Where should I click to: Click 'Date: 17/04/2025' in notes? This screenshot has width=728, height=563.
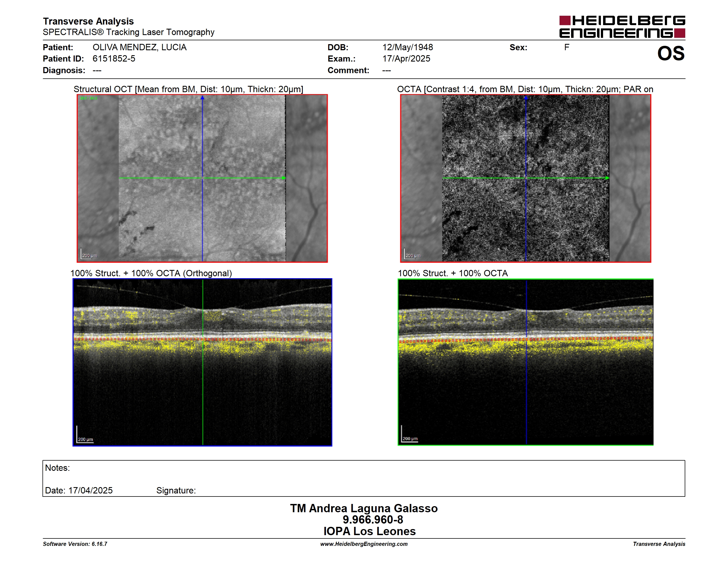pyautogui.click(x=79, y=490)
